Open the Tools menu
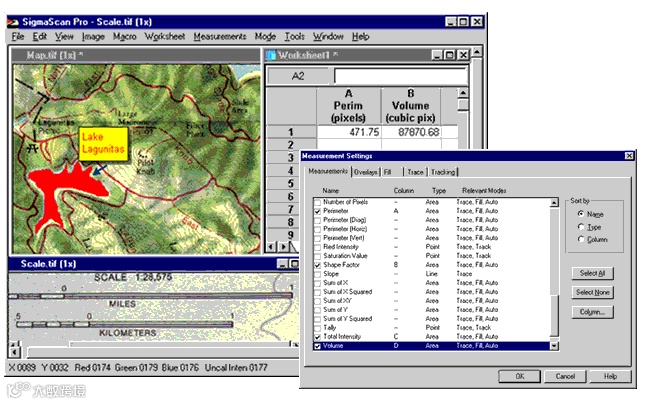 294,37
